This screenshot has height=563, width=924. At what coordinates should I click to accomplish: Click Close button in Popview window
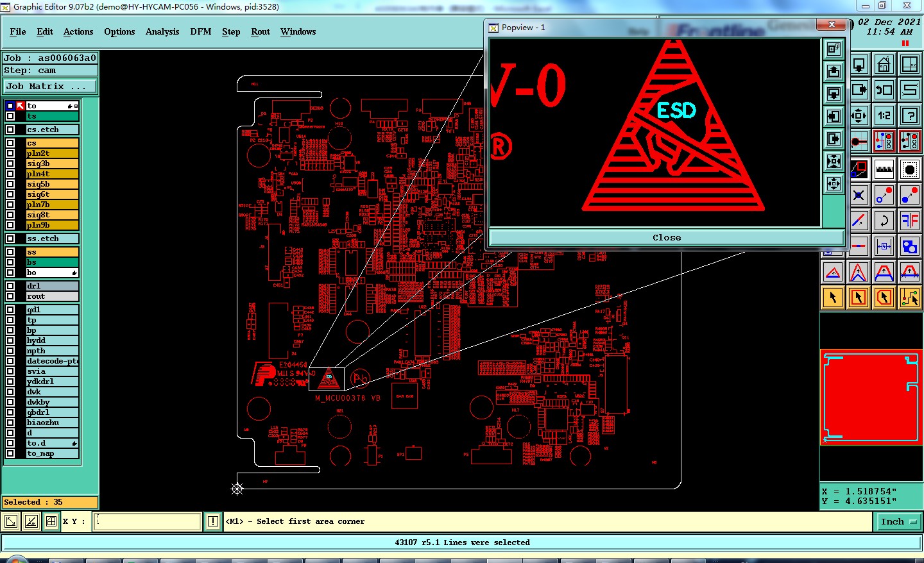click(x=667, y=237)
